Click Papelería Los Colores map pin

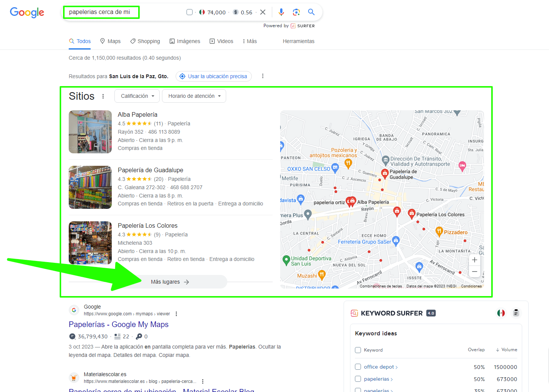coord(412,213)
